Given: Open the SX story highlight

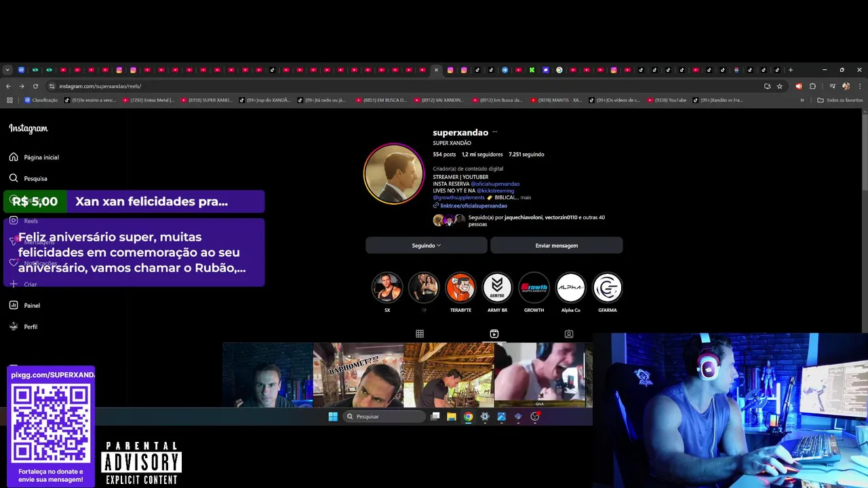Looking at the screenshot, I should tap(387, 287).
